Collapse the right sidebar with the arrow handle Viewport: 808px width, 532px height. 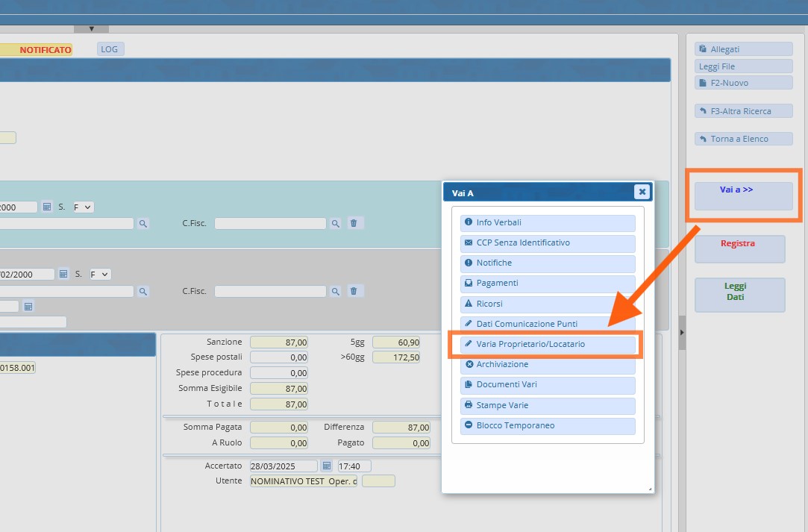pos(682,333)
